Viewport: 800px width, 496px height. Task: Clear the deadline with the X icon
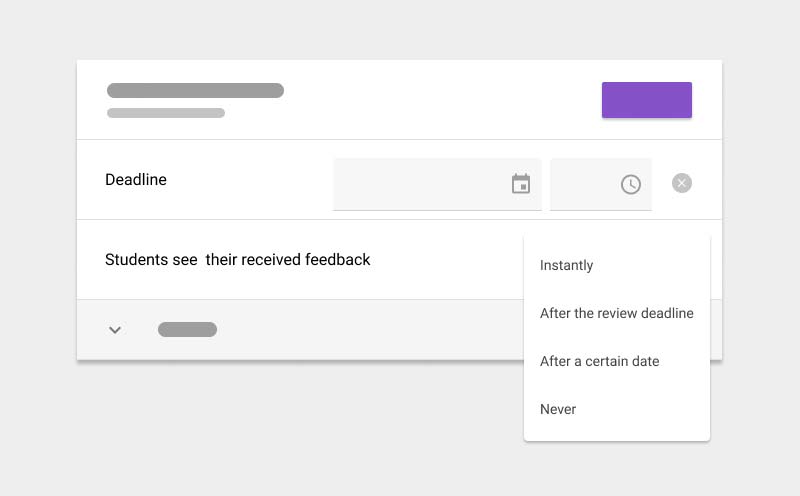pyautogui.click(x=682, y=183)
